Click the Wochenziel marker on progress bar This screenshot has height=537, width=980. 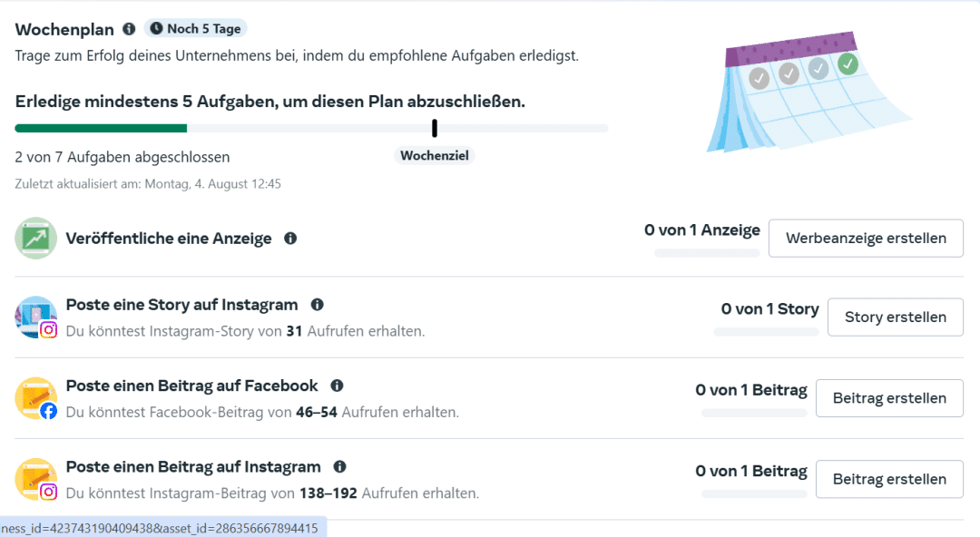tap(435, 128)
